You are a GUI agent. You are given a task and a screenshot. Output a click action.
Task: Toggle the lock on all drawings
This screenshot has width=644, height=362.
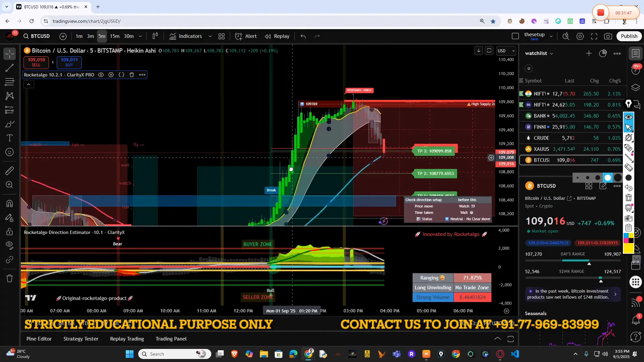9,232
